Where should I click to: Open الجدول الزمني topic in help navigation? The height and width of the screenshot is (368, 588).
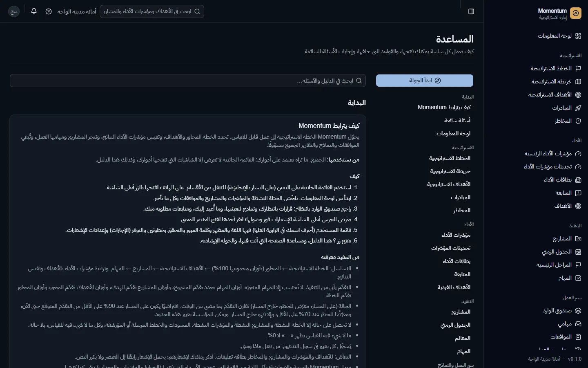tap(456, 325)
